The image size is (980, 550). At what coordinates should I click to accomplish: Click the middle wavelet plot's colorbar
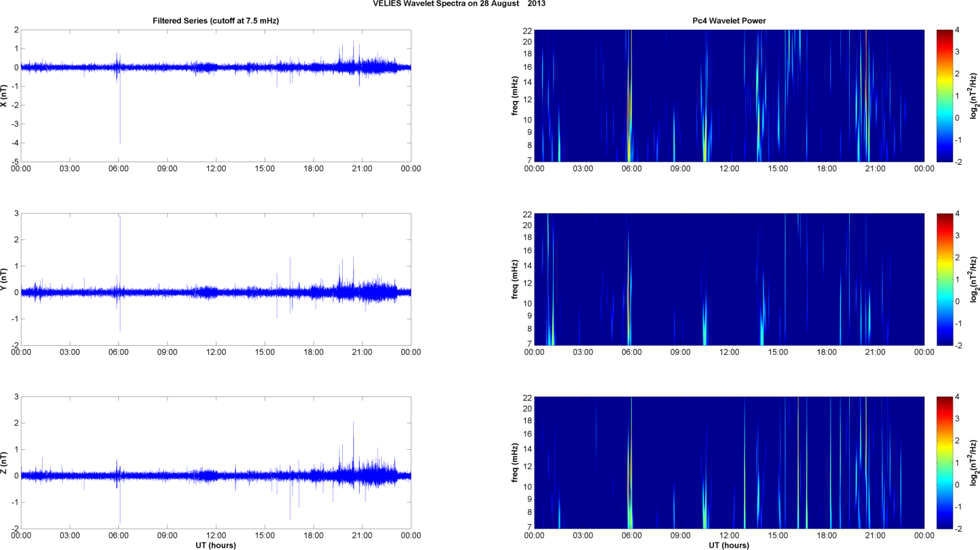[944, 279]
